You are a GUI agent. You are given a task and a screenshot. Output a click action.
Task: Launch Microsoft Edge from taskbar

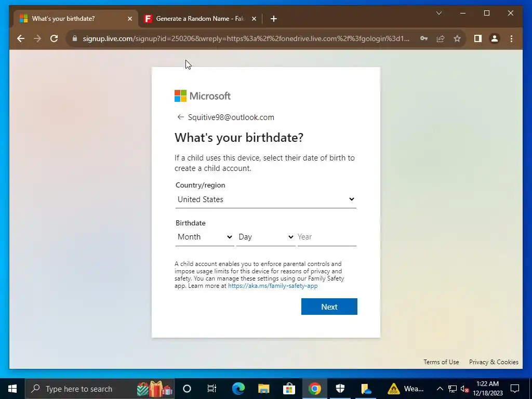(238, 389)
